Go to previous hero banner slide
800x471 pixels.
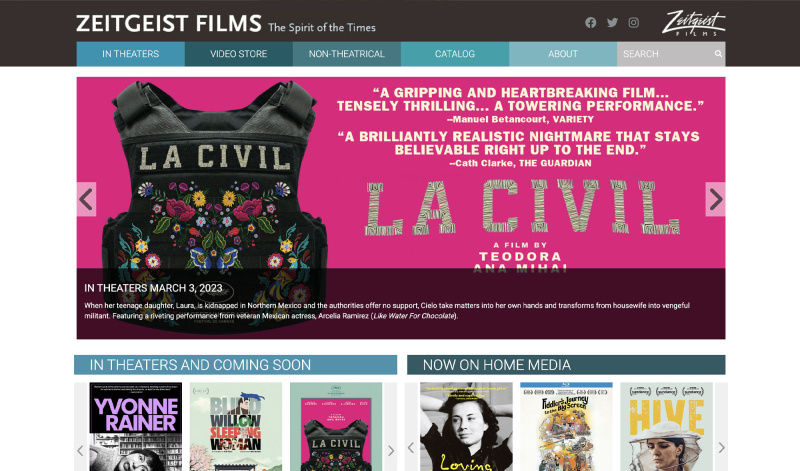point(86,199)
